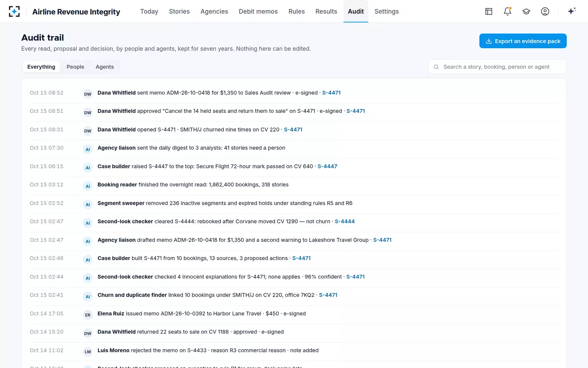This screenshot has width=588, height=368.
Task: Select the Audit tab
Action: 356,11
